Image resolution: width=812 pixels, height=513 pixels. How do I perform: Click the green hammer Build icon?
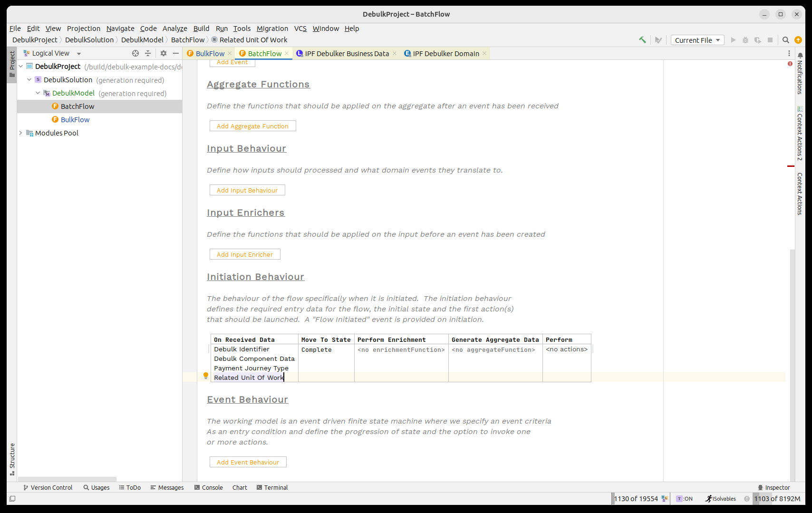click(642, 40)
